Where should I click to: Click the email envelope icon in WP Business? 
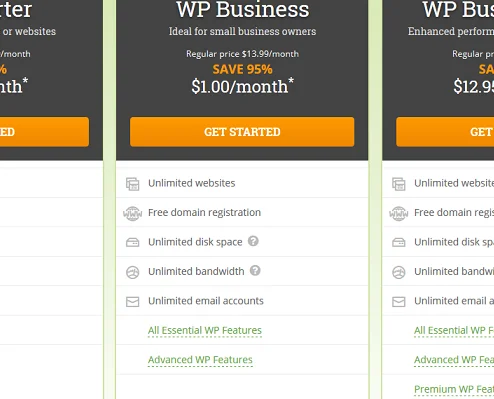pos(132,302)
